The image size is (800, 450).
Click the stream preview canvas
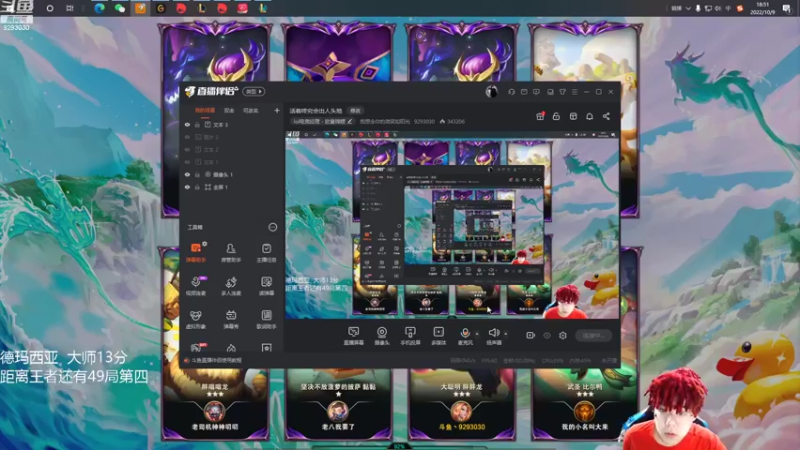pos(452,225)
